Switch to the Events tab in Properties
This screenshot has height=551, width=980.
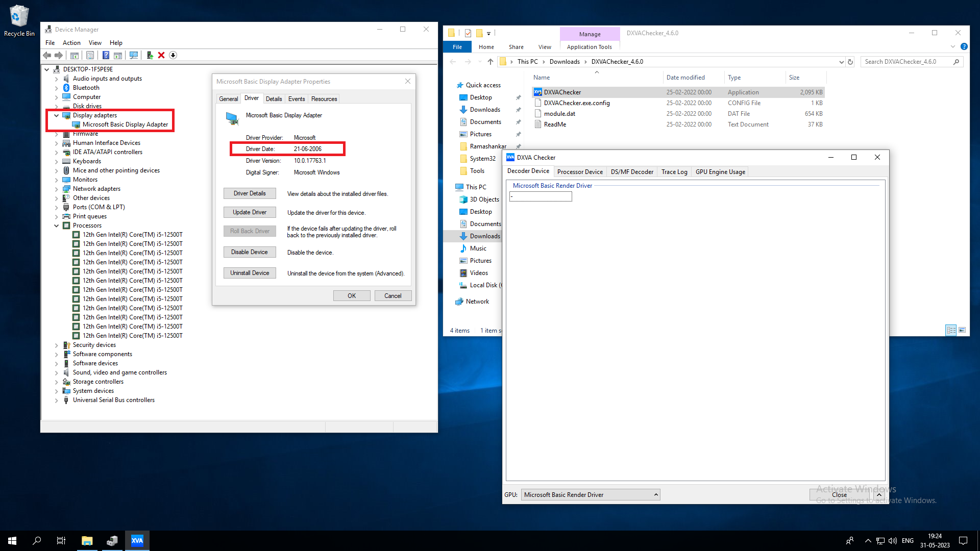coord(296,99)
